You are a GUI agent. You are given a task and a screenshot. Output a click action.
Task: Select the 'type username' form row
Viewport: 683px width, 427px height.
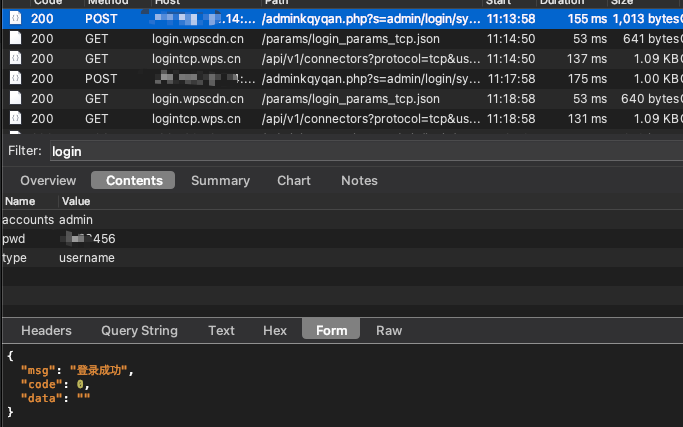click(x=342, y=258)
